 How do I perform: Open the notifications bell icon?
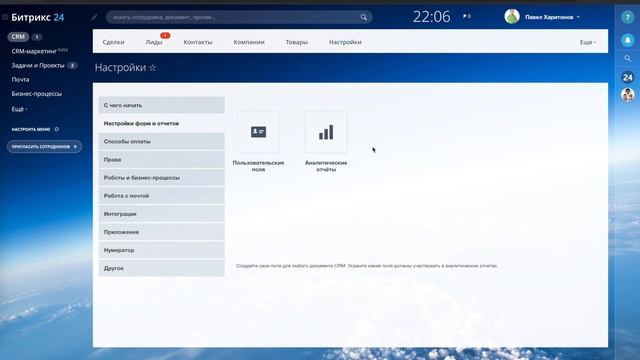(x=627, y=40)
